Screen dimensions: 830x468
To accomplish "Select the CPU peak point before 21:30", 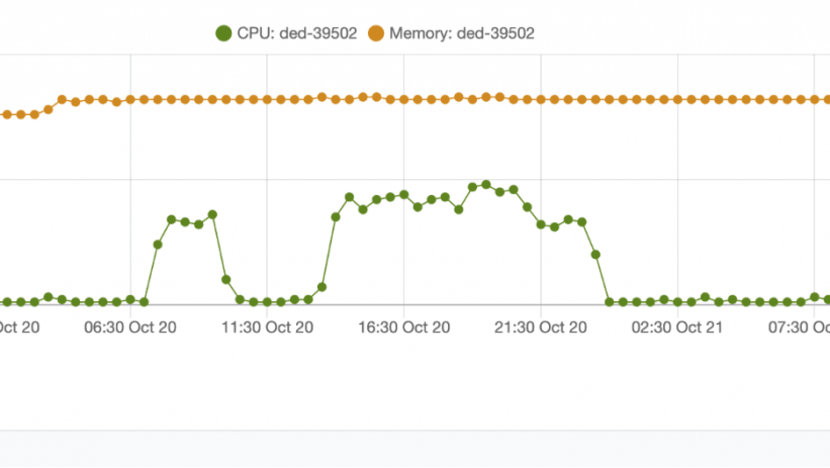I will 486,185.
